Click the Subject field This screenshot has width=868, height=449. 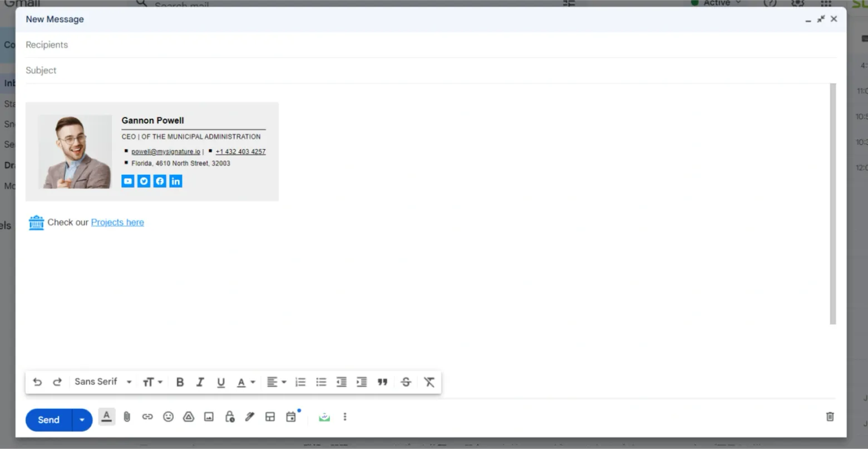pos(431,71)
